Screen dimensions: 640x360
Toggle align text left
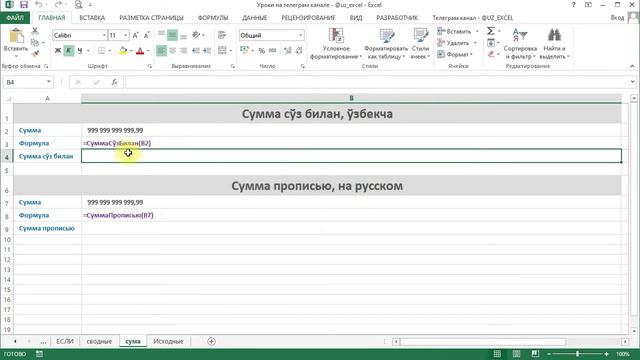tap(162, 51)
